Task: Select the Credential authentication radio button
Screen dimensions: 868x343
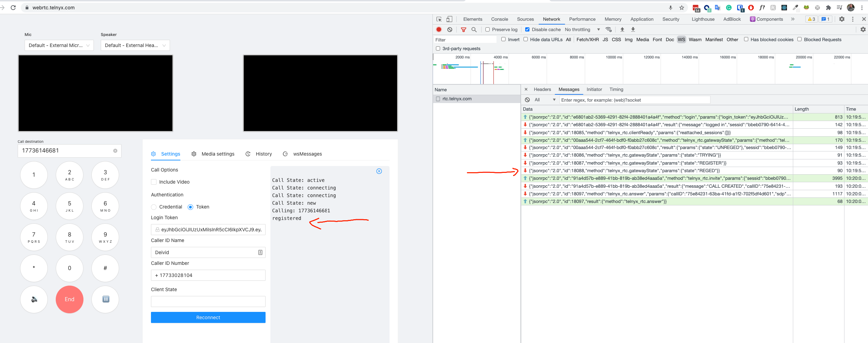Action: (154, 207)
